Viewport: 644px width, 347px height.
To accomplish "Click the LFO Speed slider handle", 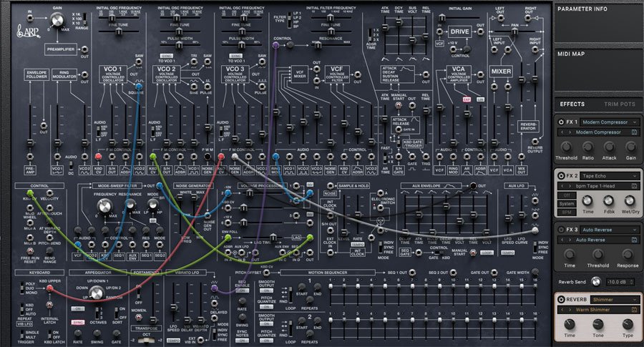I will coord(174,308).
